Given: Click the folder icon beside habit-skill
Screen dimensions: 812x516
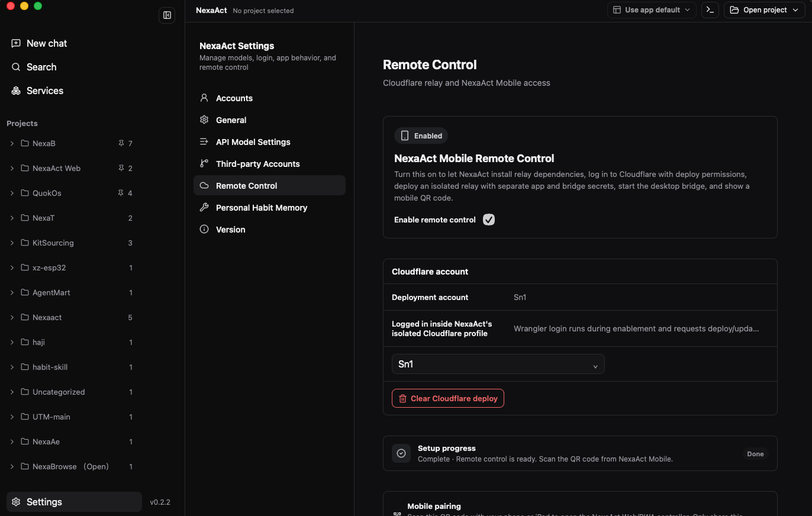Looking at the screenshot, I should coord(25,367).
